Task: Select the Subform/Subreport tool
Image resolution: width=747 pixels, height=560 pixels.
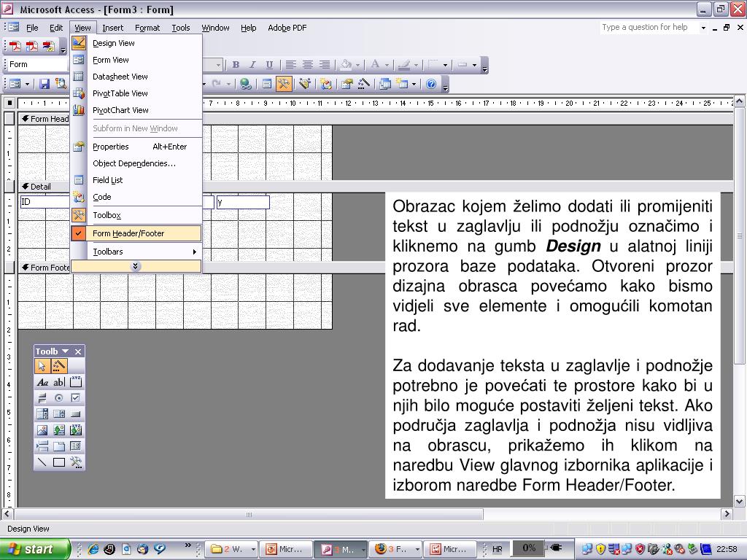Action: coord(76,446)
